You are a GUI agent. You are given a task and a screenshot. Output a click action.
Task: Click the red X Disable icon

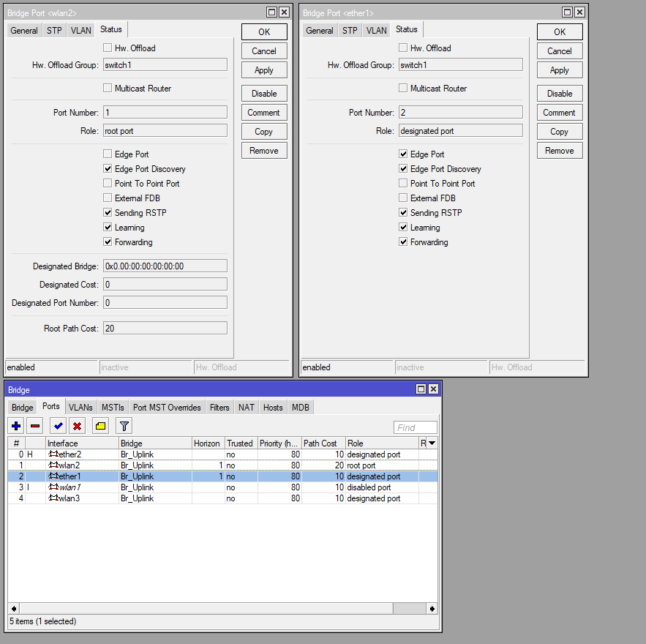[x=77, y=426]
